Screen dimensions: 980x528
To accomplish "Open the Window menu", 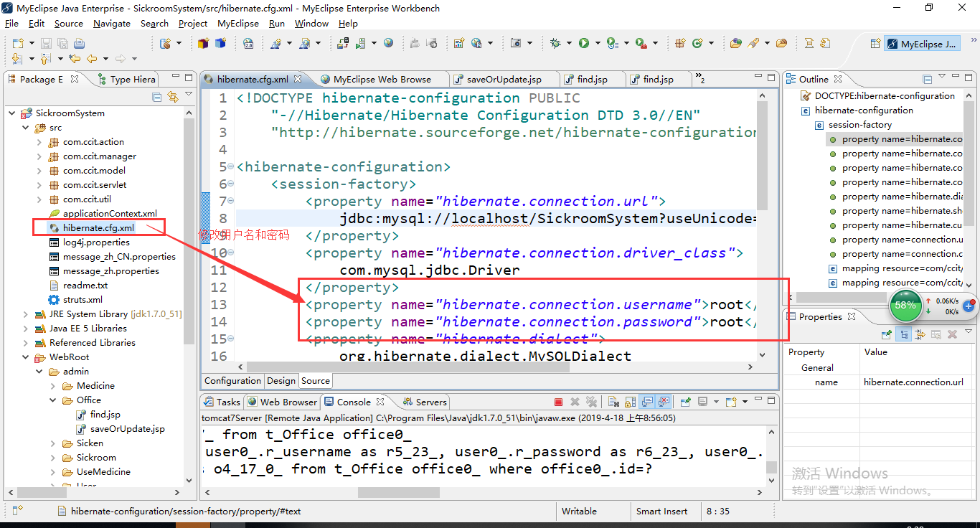I will tap(311, 23).
